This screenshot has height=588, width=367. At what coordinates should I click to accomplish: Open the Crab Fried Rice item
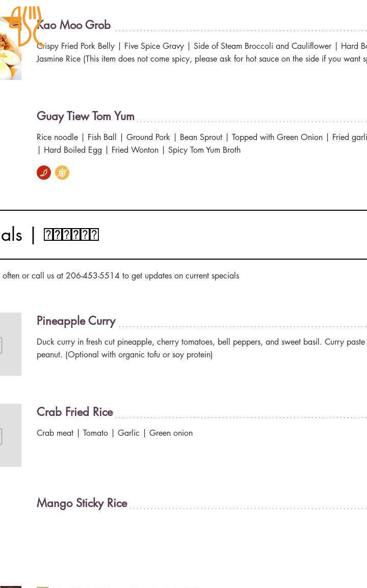point(75,412)
